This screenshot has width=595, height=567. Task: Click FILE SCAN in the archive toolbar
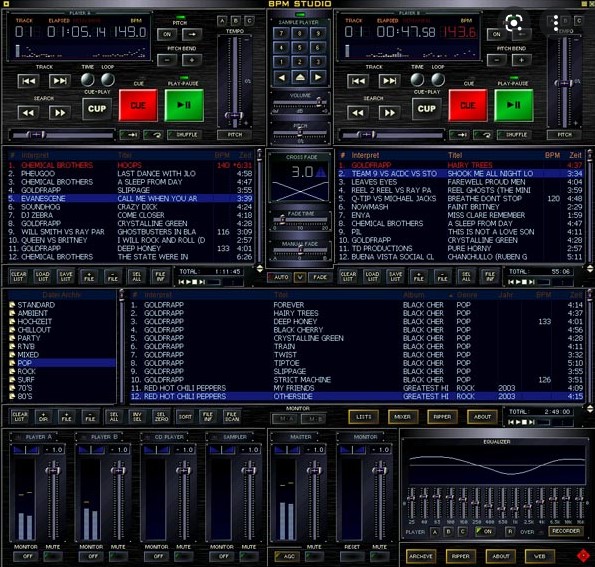coord(232,417)
